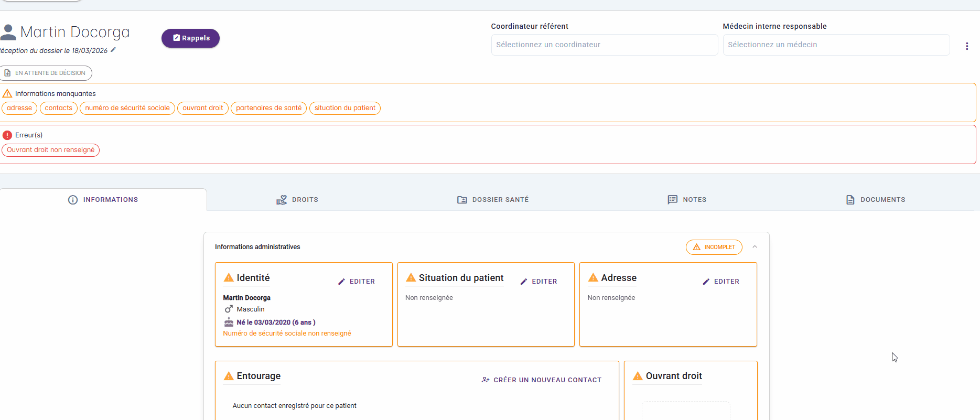Click the warning triangle in Adresse card
The image size is (980, 420).
pos(593,278)
